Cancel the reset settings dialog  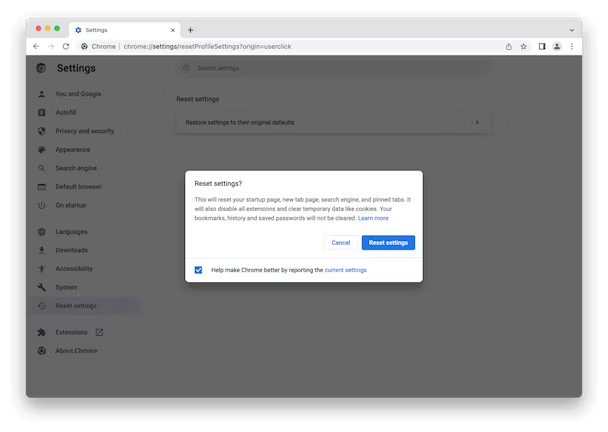tap(340, 243)
